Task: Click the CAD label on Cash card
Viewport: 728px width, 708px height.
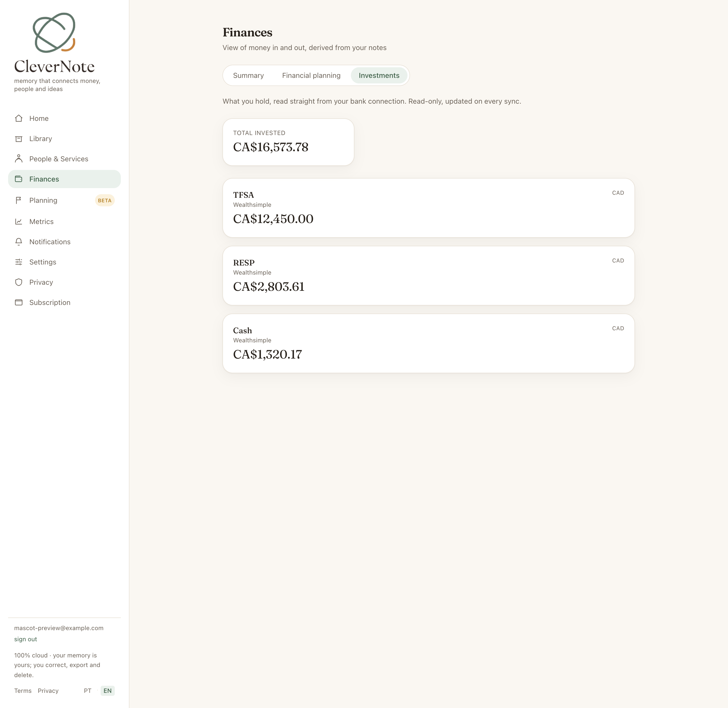Action: [x=618, y=328]
